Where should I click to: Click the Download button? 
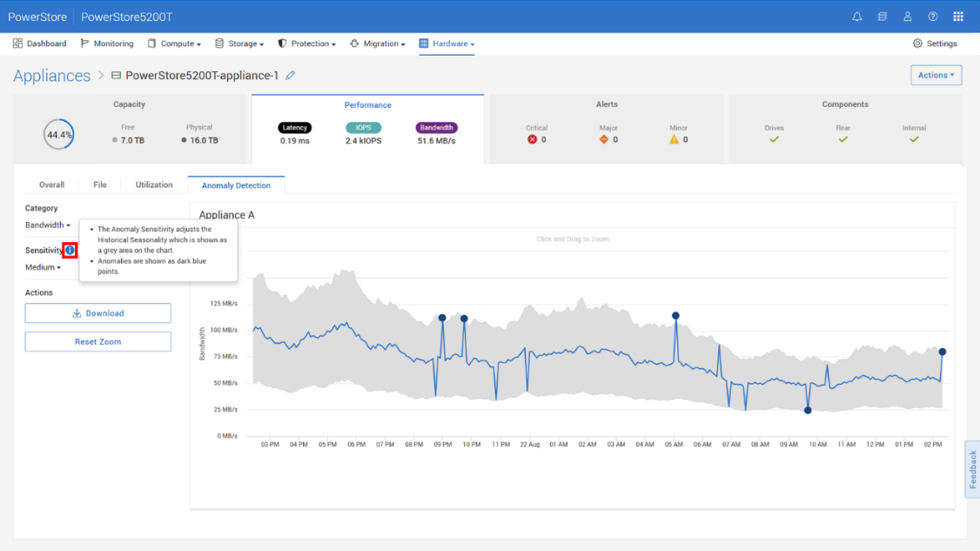(97, 313)
